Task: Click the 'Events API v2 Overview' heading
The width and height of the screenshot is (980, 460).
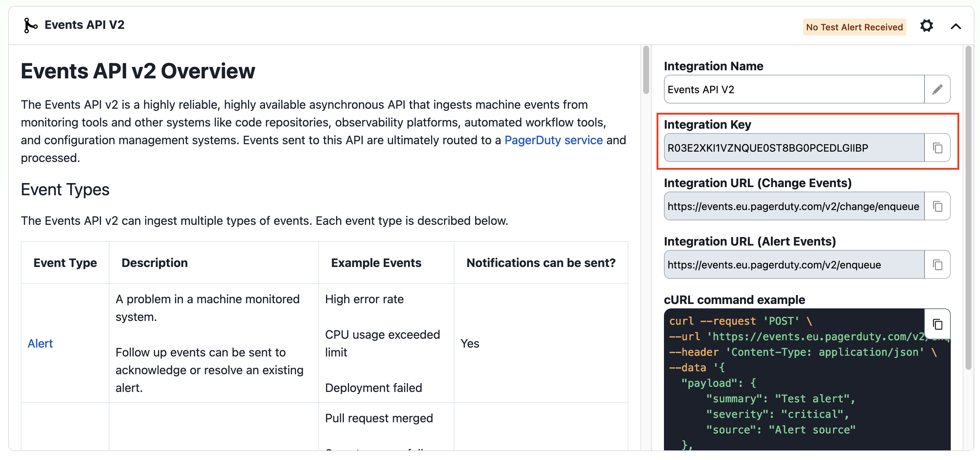Action: click(x=138, y=71)
